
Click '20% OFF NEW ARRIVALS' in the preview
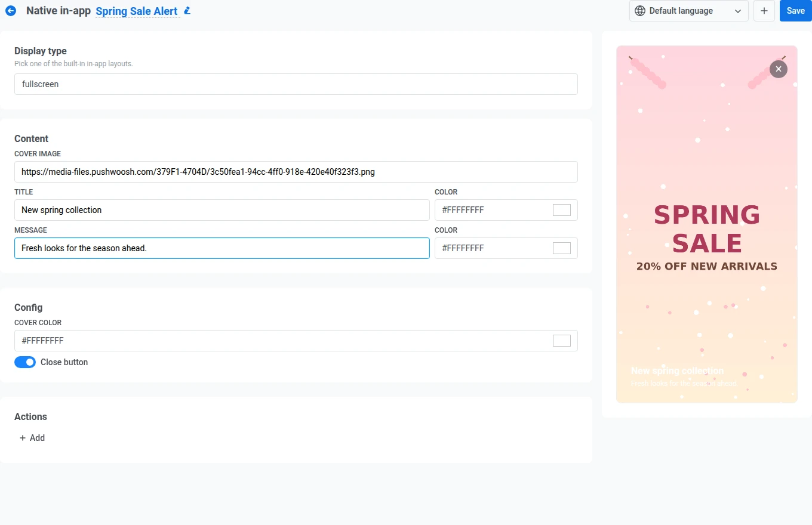click(x=707, y=267)
